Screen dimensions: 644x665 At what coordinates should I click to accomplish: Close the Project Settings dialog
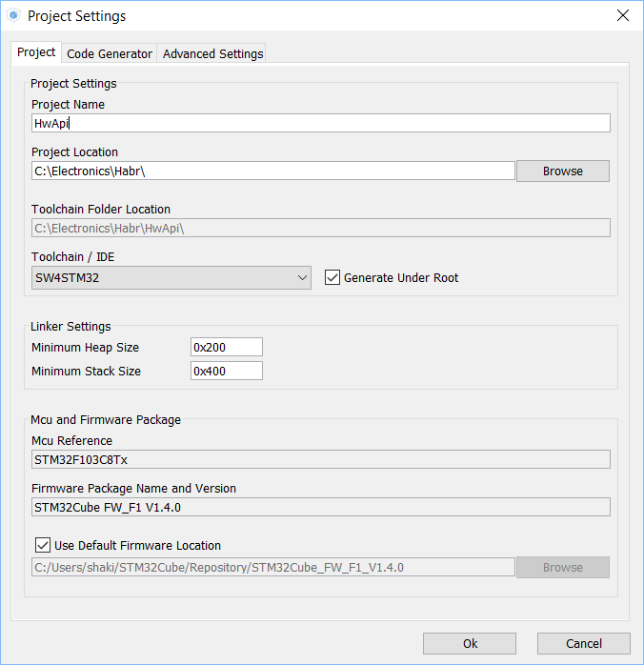click(623, 16)
